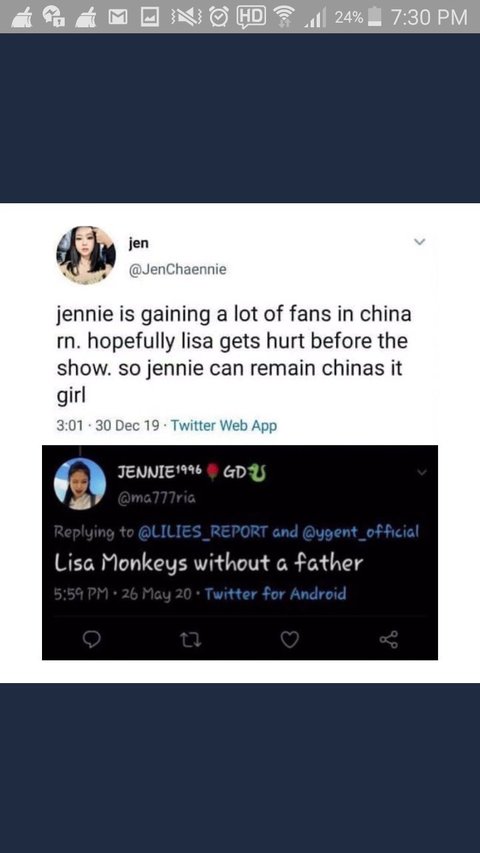The width and height of the screenshot is (480, 853).
Task: Tap the battery indicator showing 24%
Action: click(x=374, y=17)
